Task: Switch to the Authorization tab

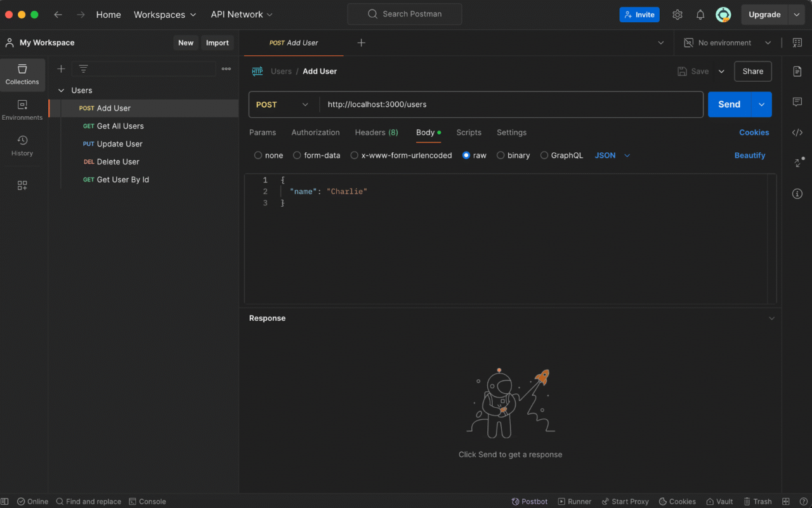Action: 315,133
